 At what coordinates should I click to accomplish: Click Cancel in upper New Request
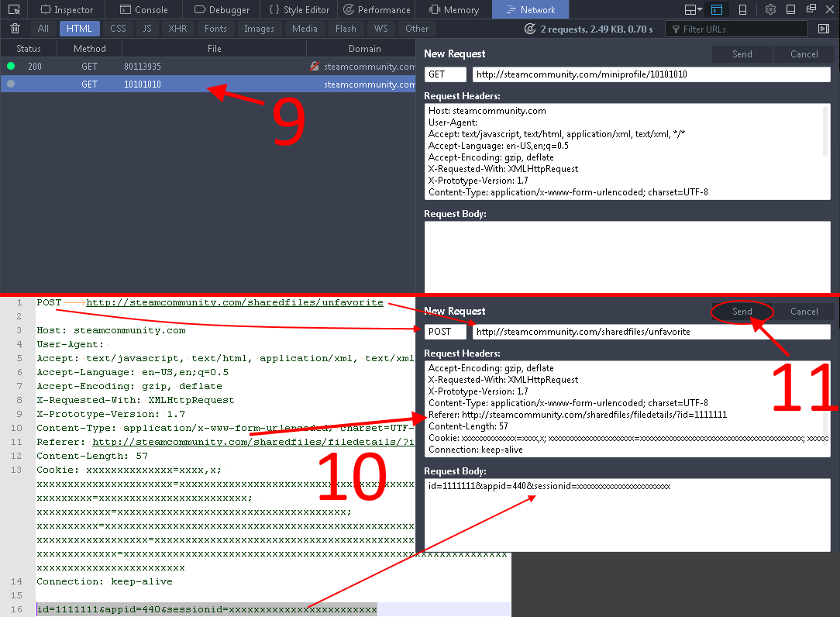[x=804, y=54]
